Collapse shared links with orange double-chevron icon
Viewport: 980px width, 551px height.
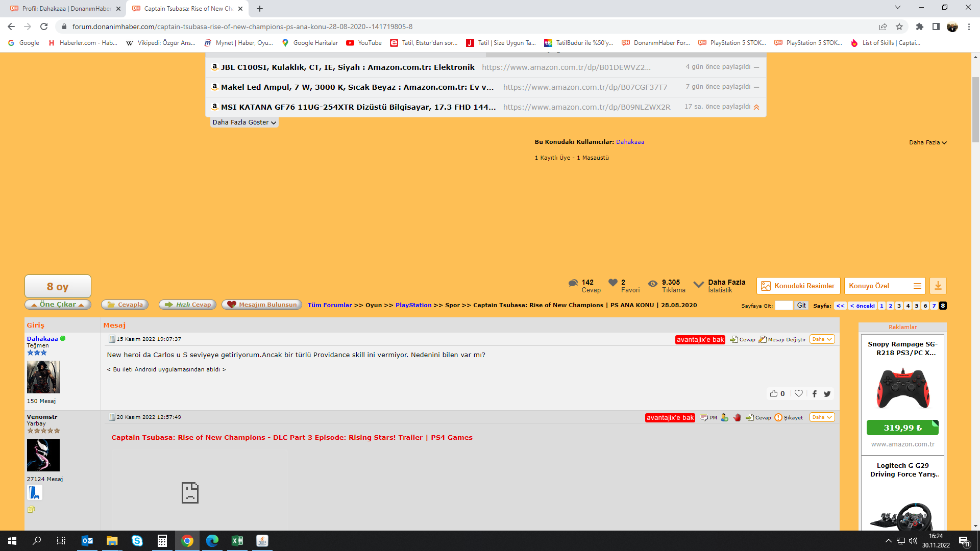756,107
